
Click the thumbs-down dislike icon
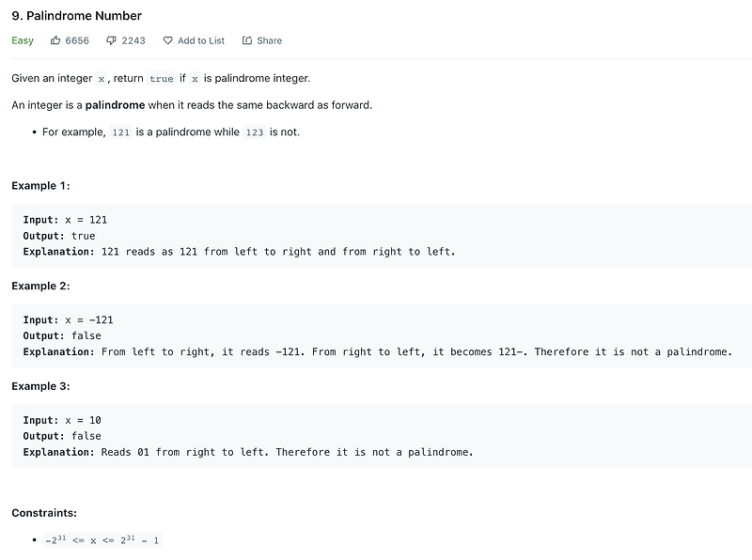[109, 40]
